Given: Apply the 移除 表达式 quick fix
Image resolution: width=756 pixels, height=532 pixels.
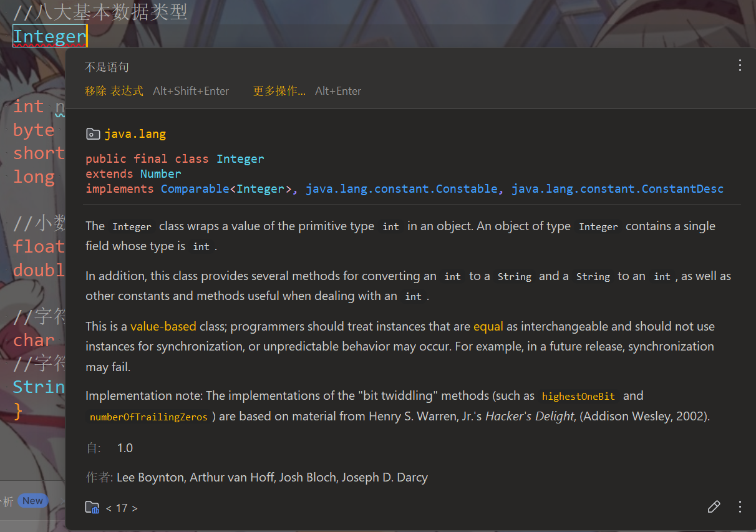Looking at the screenshot, I should 114,91.
